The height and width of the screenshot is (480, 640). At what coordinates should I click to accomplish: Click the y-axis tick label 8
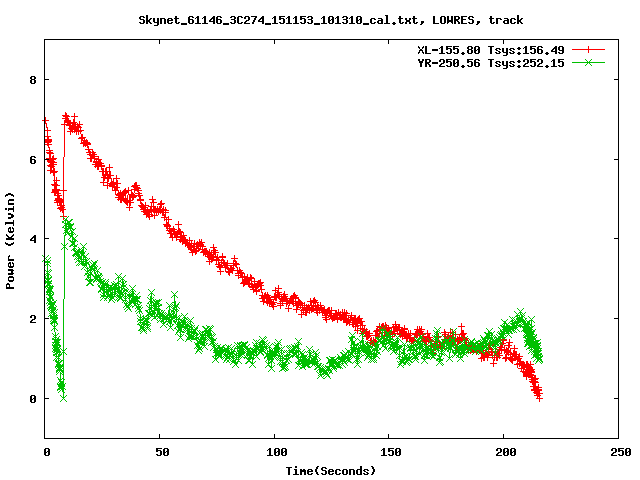tap(35, 80)
